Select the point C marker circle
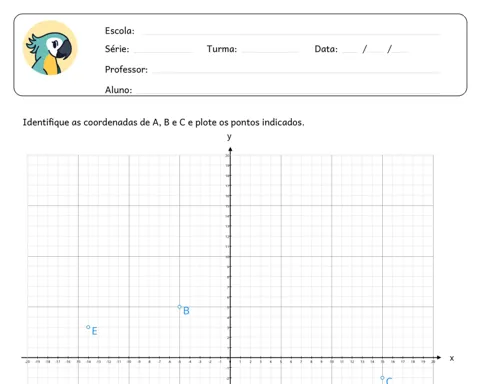 [382, 378]
